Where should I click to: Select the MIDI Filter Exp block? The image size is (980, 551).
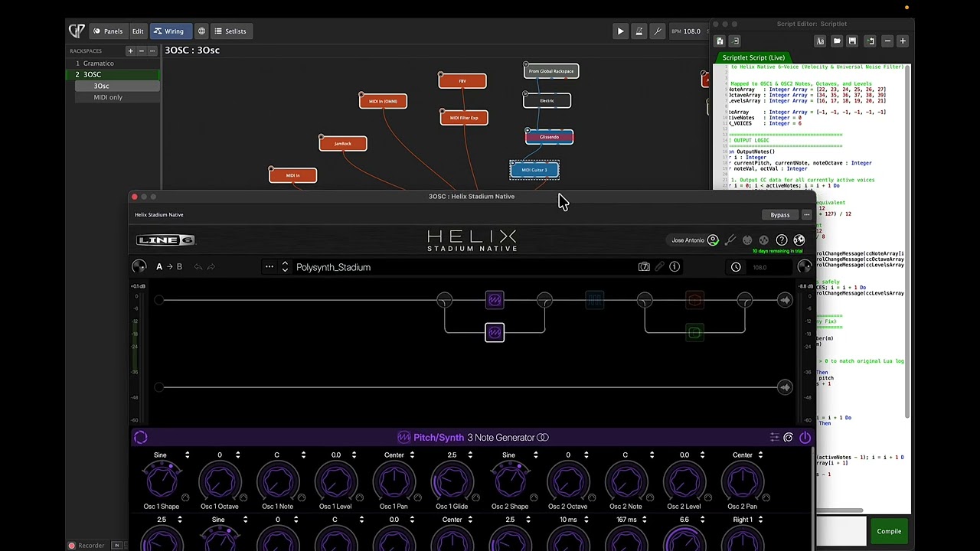(464, 118)
